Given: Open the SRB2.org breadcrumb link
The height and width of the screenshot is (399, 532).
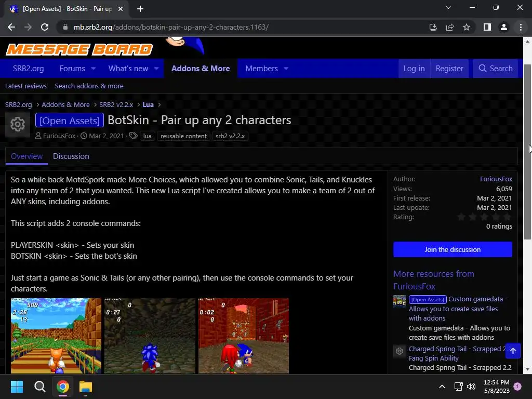Looking at the screenshot, I should [18, 105].
